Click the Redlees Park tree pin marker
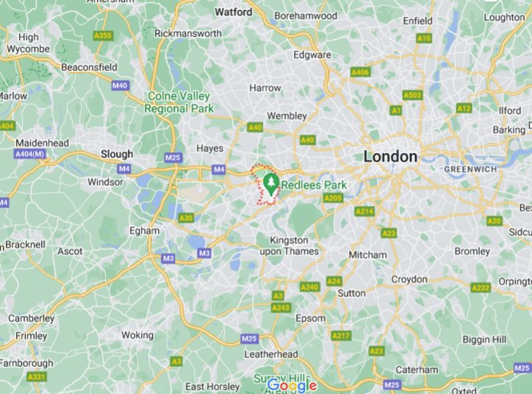Screen dimensions: 532x394 tap(270, 184)
